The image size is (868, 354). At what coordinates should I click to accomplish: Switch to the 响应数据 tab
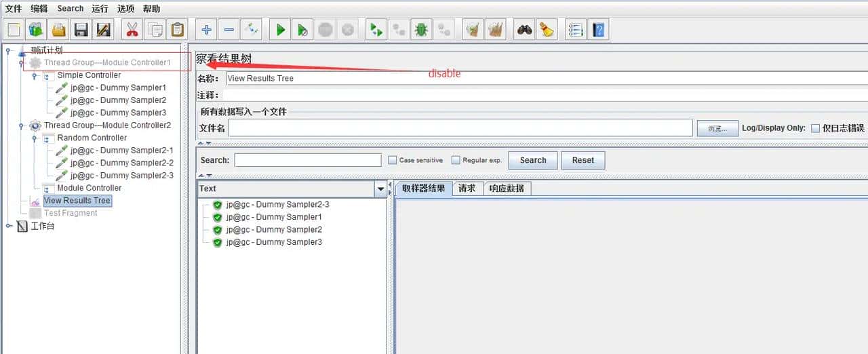point(507,189)
